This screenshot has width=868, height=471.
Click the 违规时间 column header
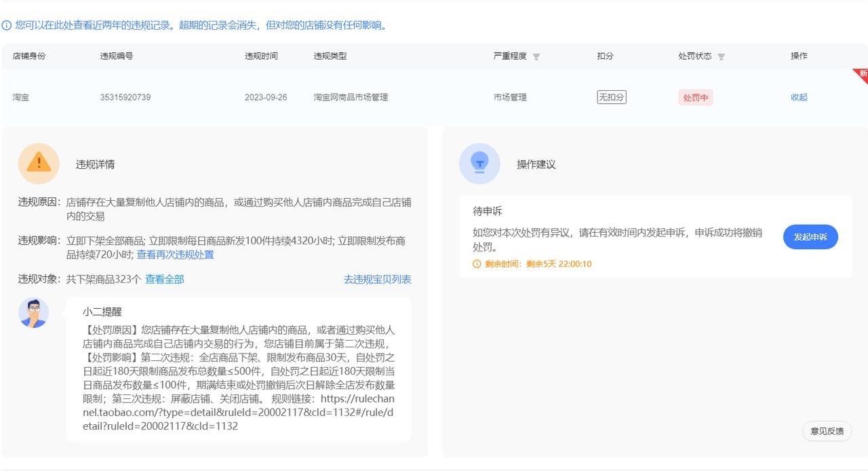pos(261,56)
